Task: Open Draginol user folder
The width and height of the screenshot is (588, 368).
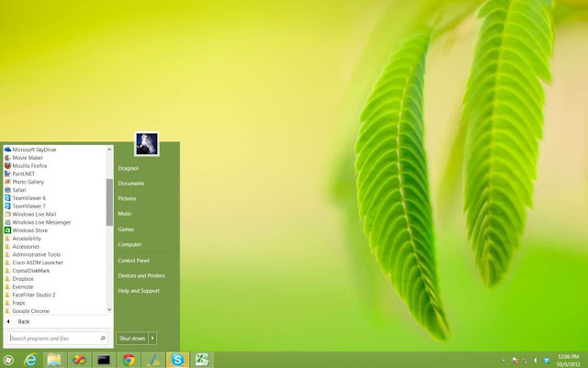Action: coord(129,169)
